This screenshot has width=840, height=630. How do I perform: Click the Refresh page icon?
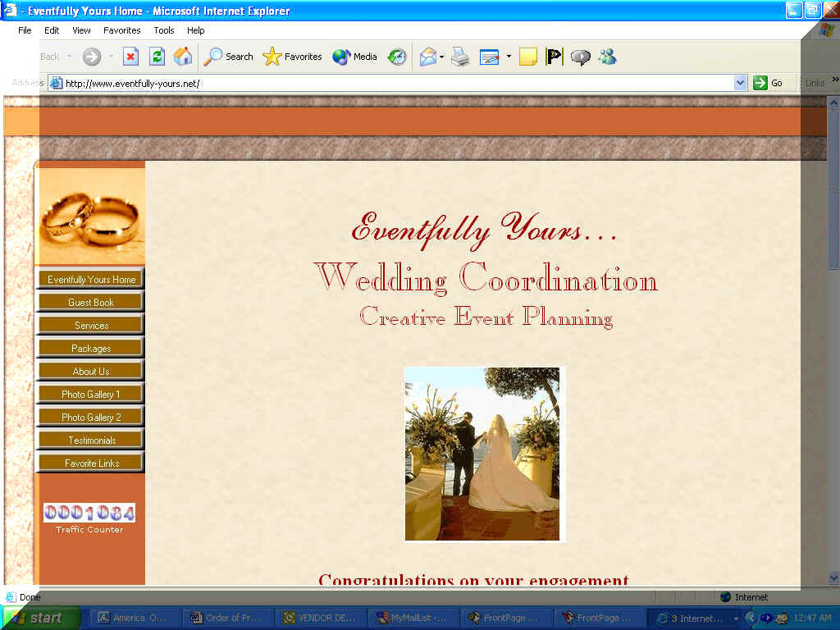click(157, 57)
